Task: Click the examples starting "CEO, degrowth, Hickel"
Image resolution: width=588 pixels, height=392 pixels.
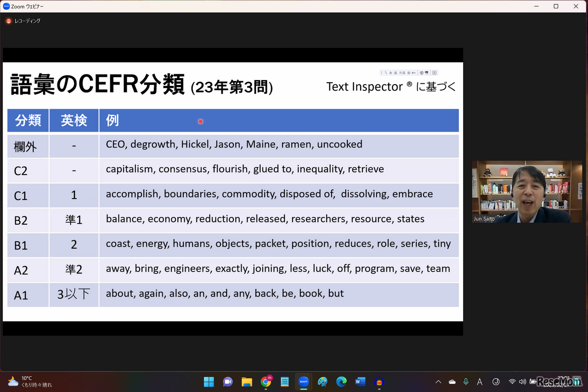Action: tap(234, 144)
